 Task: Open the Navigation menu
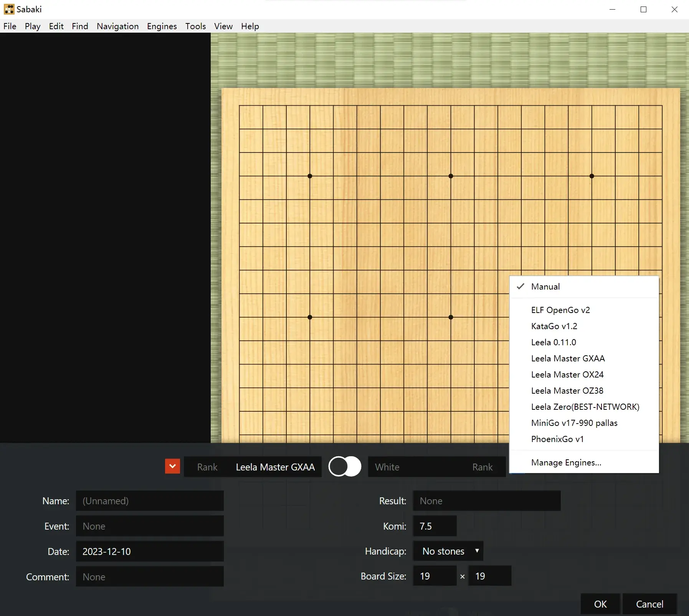117,26
